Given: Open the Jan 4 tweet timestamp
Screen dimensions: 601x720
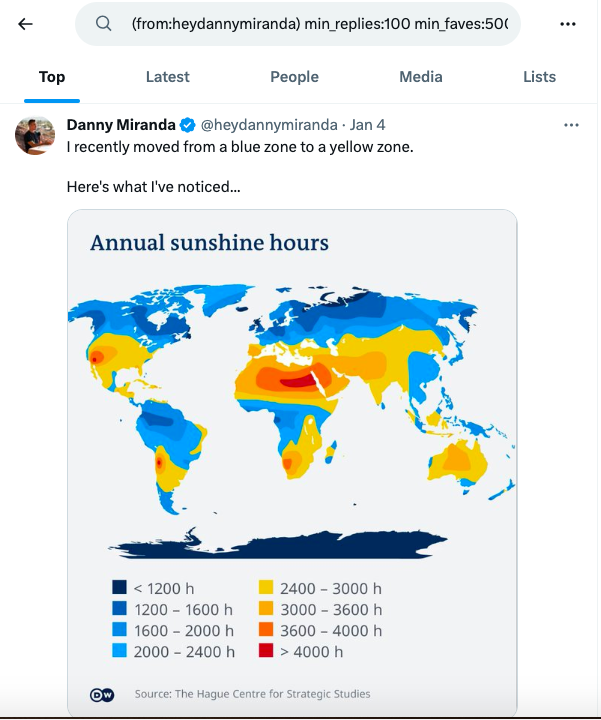Looking at the screenshot, I should click(367, 125).
